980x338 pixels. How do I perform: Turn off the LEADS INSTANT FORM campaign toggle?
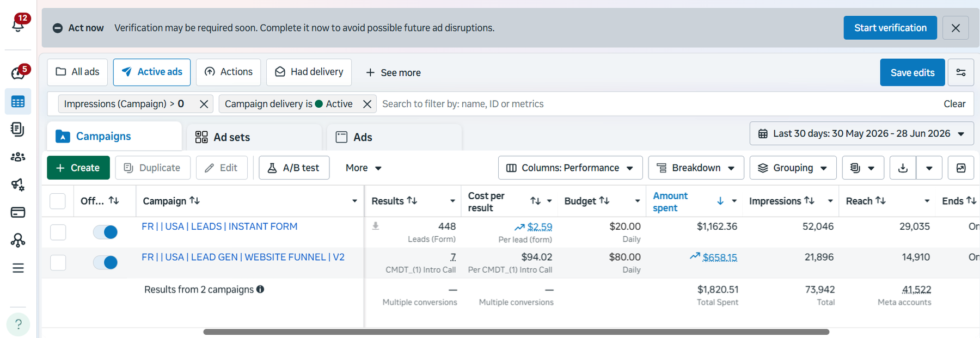pos(106,232)
